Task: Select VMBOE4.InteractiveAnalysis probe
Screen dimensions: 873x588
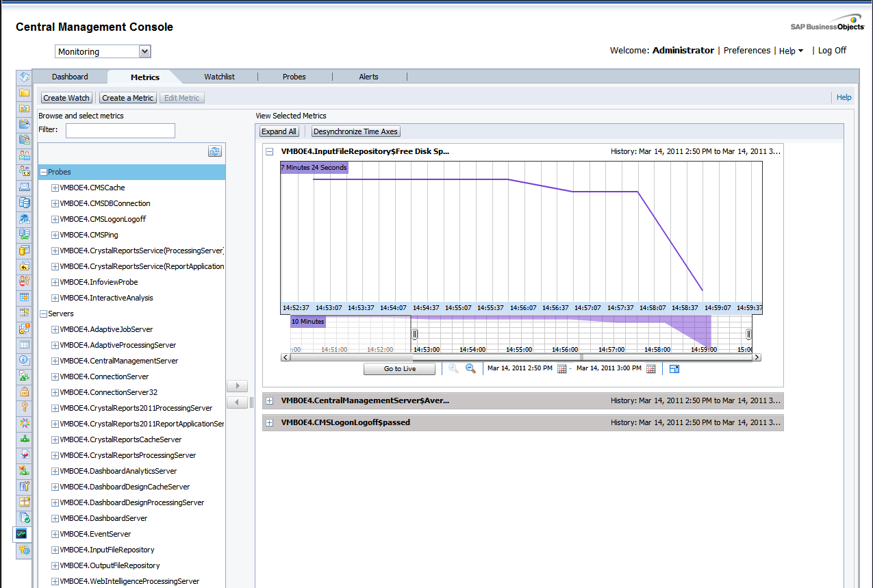Action: pyautogui.click(x=107, y=298)
